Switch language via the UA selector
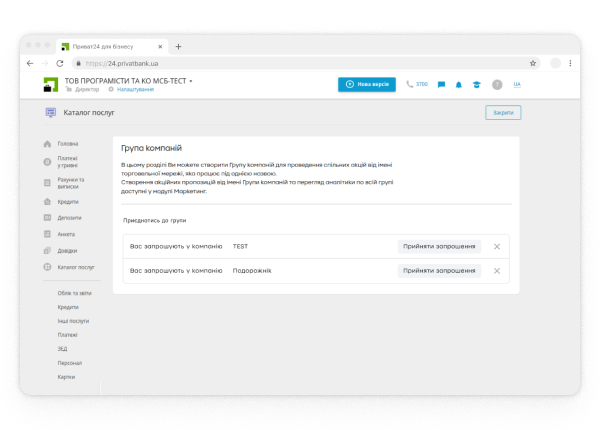 pos(517,85)
